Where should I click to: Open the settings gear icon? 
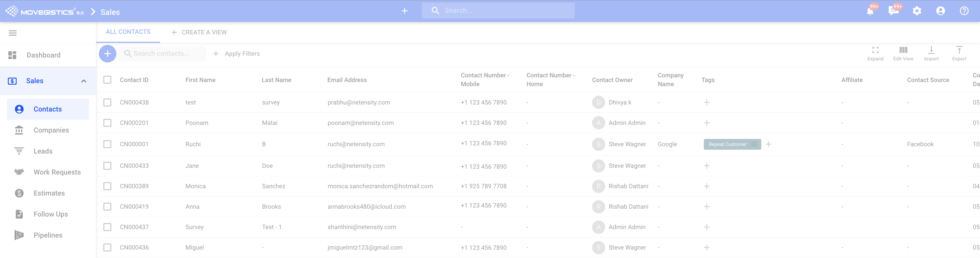(x=917, y=11)
